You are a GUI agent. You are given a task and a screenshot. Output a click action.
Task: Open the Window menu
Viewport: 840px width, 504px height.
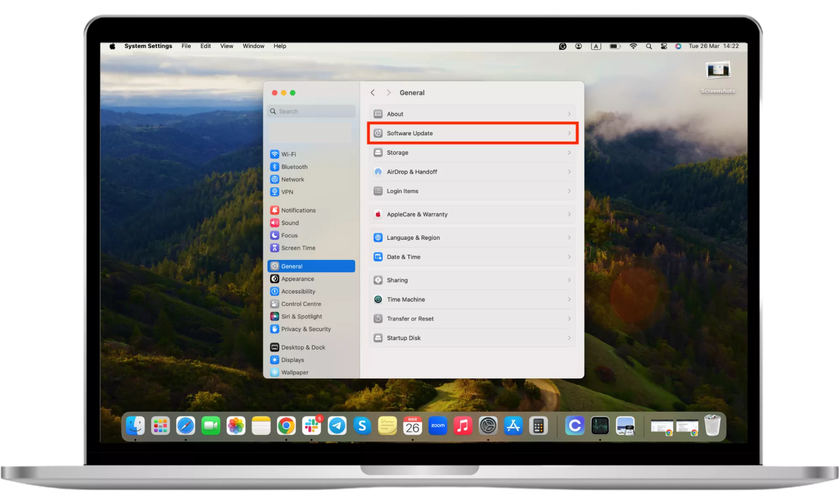253,46
